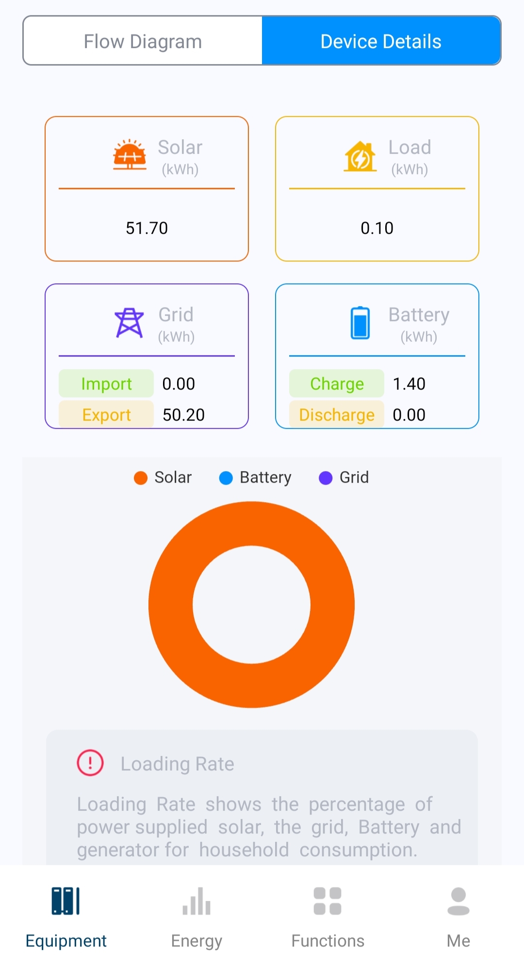Toggle Solar legend entry in chart
This screenshot has height=980, width=524.
click(x=163, y=477)
